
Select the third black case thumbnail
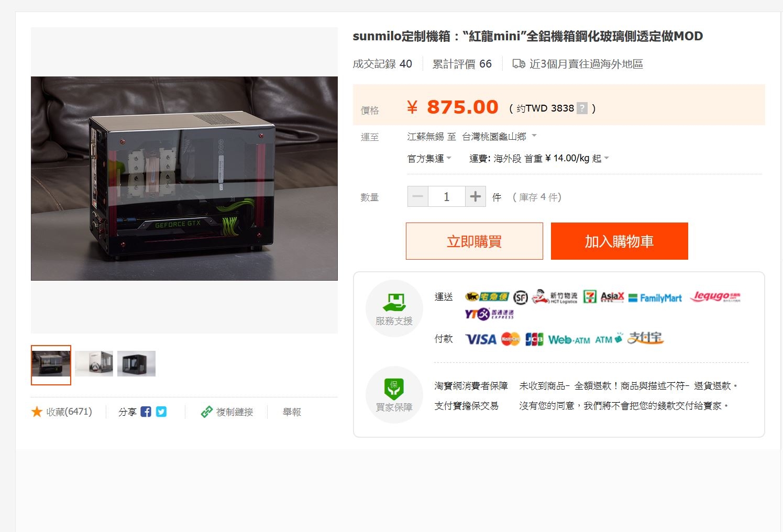(136, 363)
